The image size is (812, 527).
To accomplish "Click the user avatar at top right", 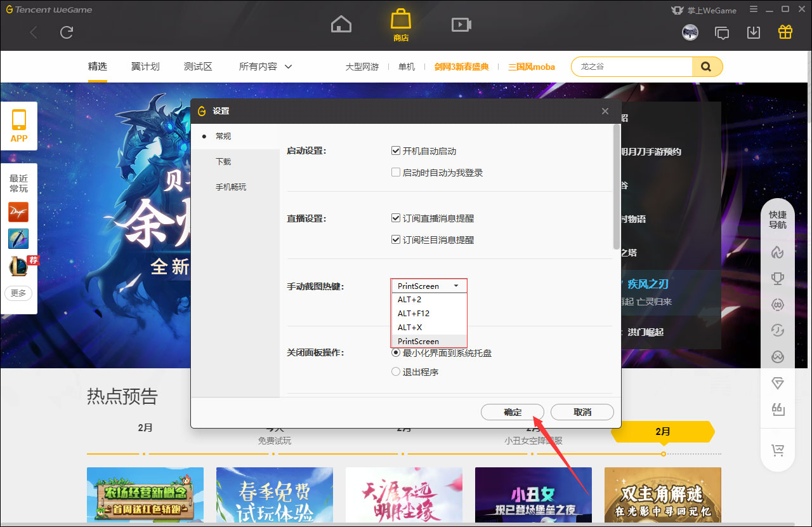I will pyautogui.click(x=690, y=32).
